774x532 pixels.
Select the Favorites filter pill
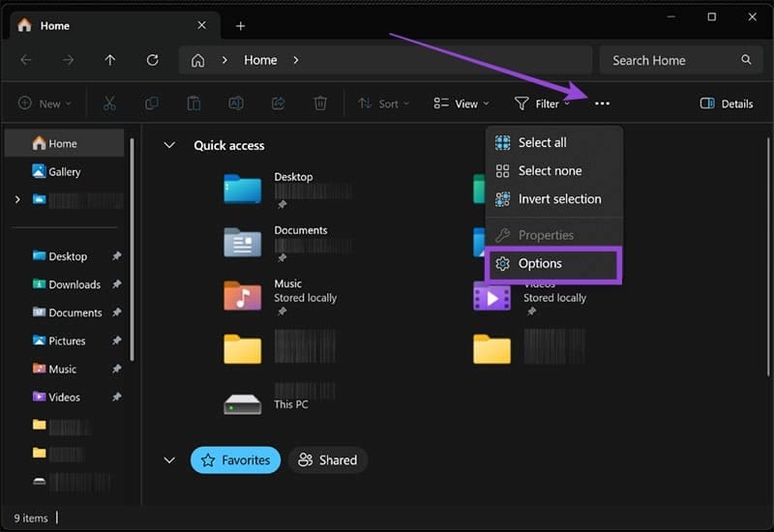pyautogui.click(x=235, y=460)
